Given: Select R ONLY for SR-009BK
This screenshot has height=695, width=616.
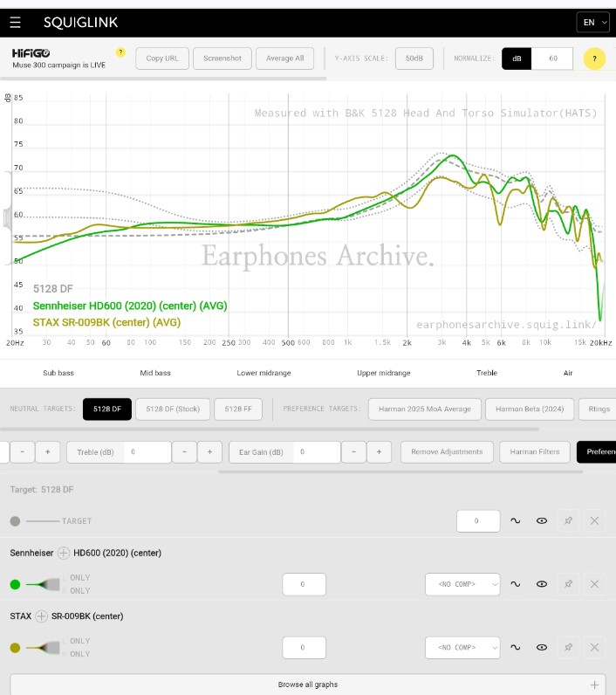Looking at the screenshot, I should tap(76, 654).
